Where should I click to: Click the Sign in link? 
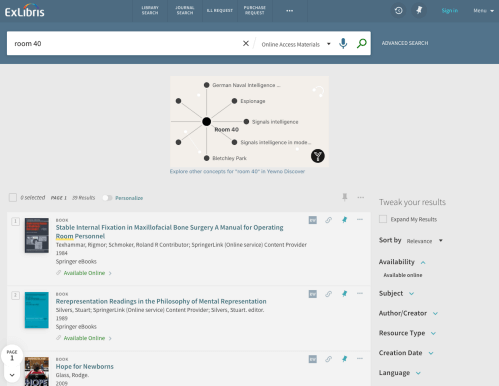(450, 11)
